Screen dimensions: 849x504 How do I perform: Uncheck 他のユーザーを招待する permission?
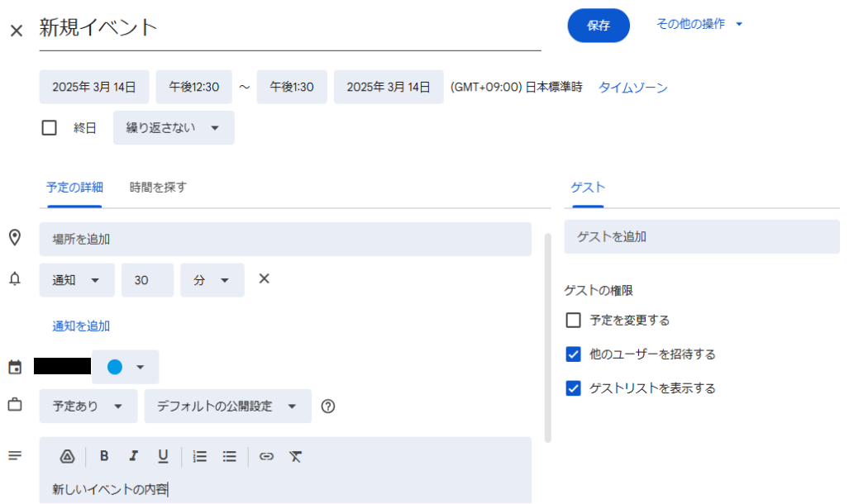coord(574,354)
